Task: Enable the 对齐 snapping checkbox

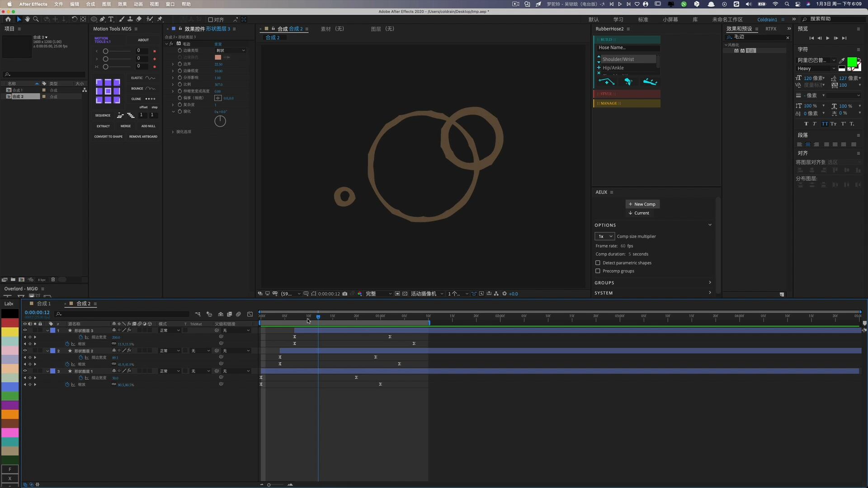Action: 210,20
